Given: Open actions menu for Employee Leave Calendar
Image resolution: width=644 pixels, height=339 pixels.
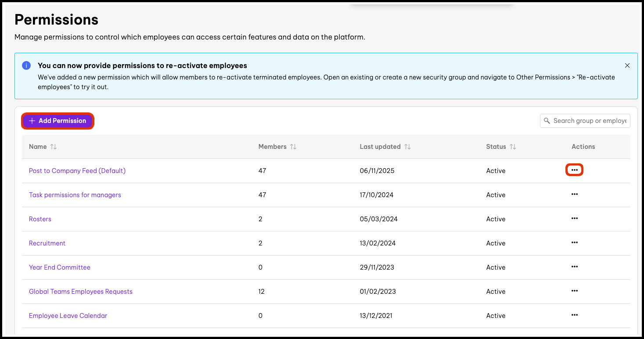Looking at the screenshot, I should [574, 315].
